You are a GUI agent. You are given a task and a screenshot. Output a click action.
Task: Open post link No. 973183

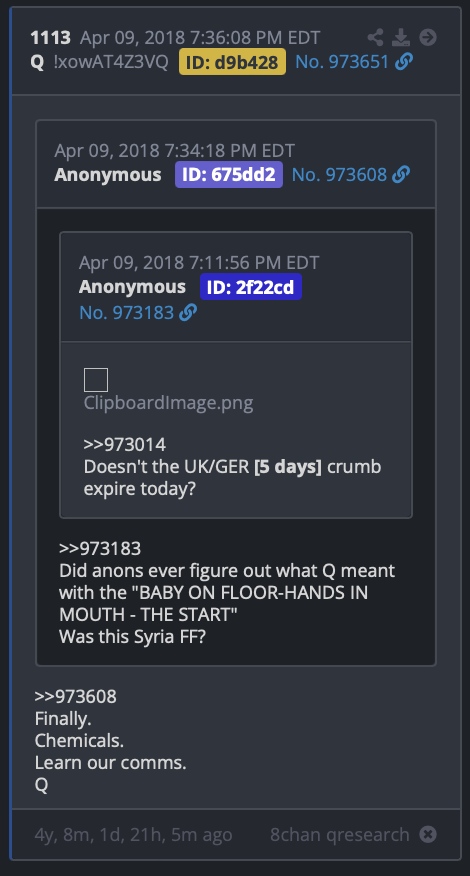point(127,312)
